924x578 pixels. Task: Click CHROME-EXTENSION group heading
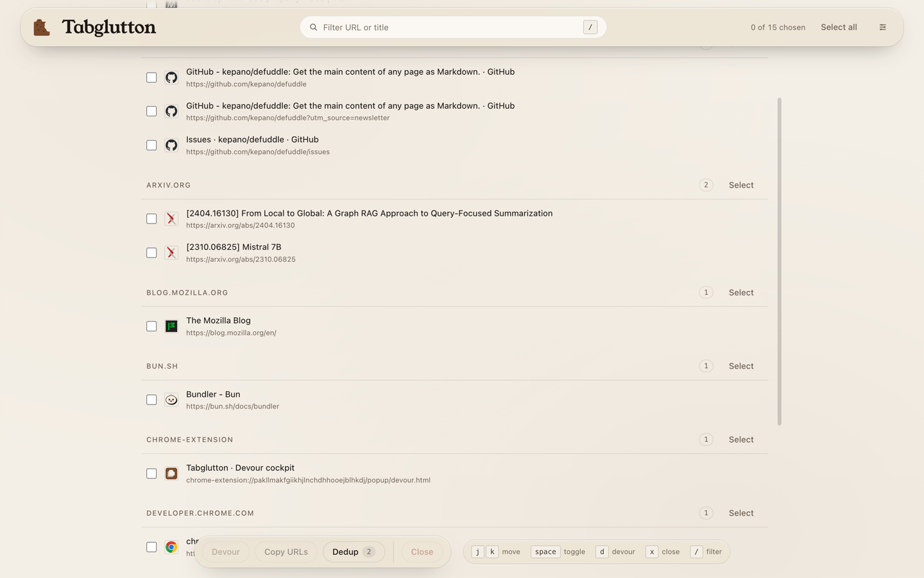pos(190,440)
